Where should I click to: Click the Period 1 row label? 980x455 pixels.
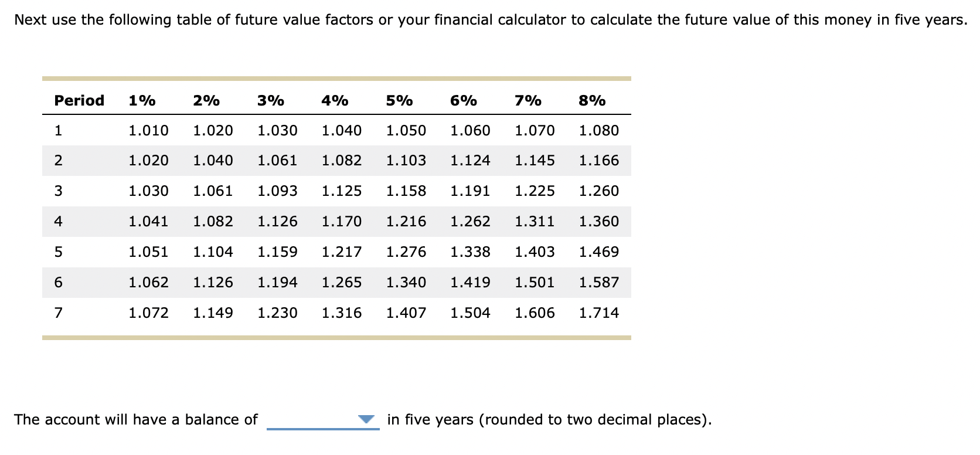pos(57,130)
